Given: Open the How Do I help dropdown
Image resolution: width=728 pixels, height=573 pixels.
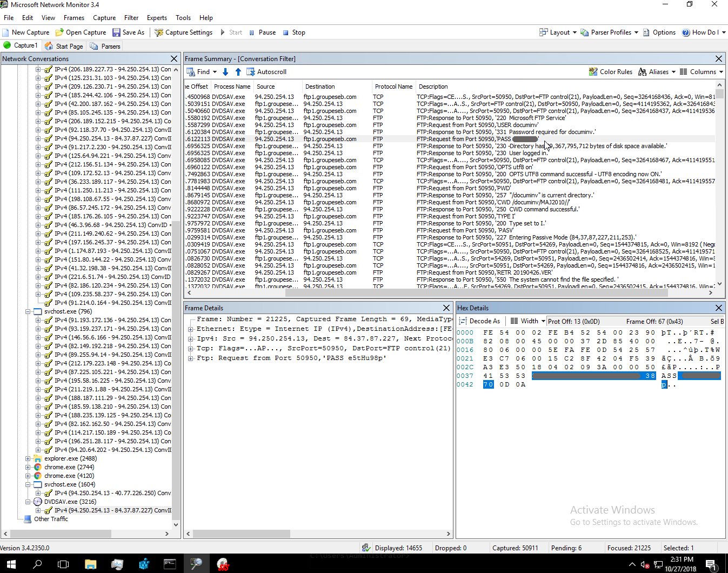Looking at the screenshot, I should coord(703,32).
